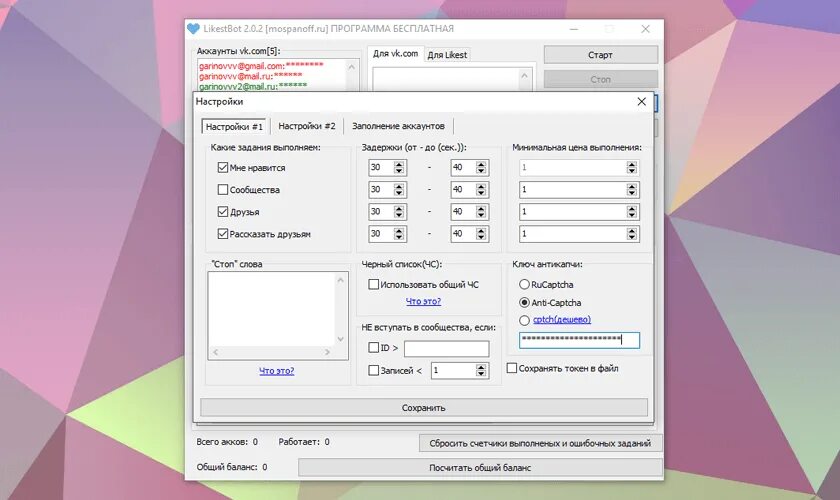Enable 'Сохранять токен в файл' checkbox
Image resolution: width=840 pixels, height=500 pixels.
[512, 368]
